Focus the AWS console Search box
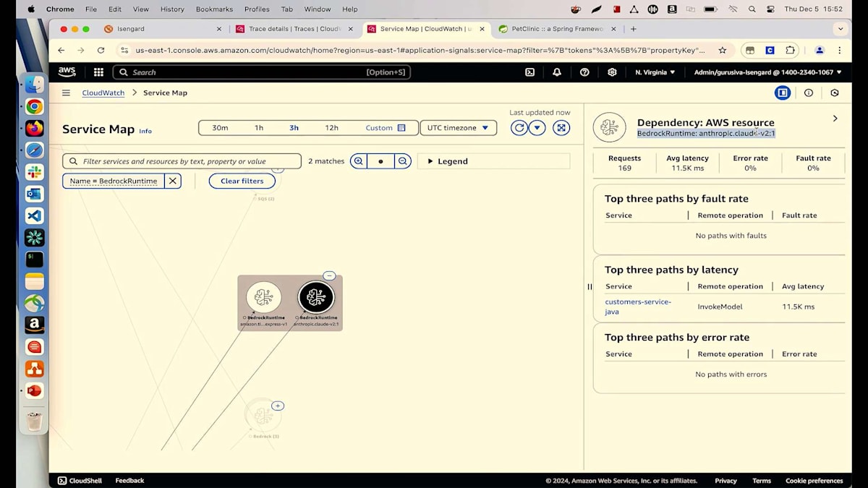This screenshot has width=868, height=488. [x=262, y=72]
